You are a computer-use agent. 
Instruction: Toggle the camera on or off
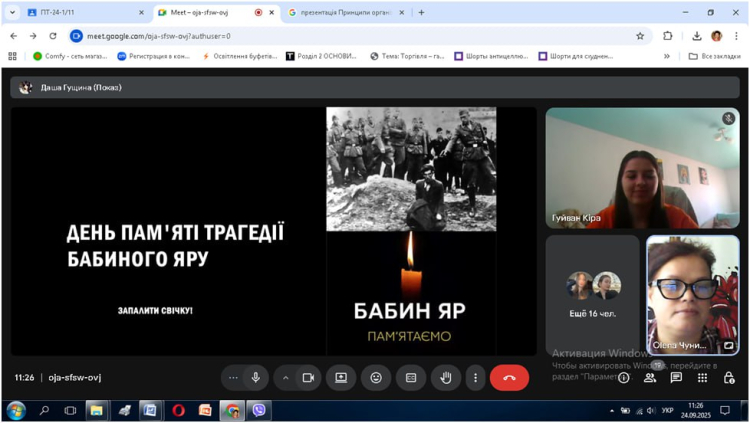[x=308, y=378]
